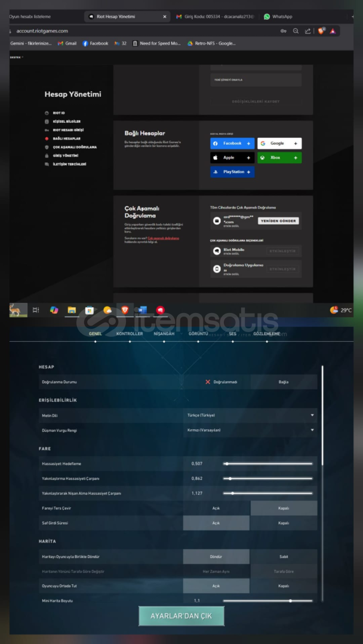The width and height of the screenshot is (363, 644).
Task: Open the Oyun hesabı listeleme tab
Action: [30, 17]
